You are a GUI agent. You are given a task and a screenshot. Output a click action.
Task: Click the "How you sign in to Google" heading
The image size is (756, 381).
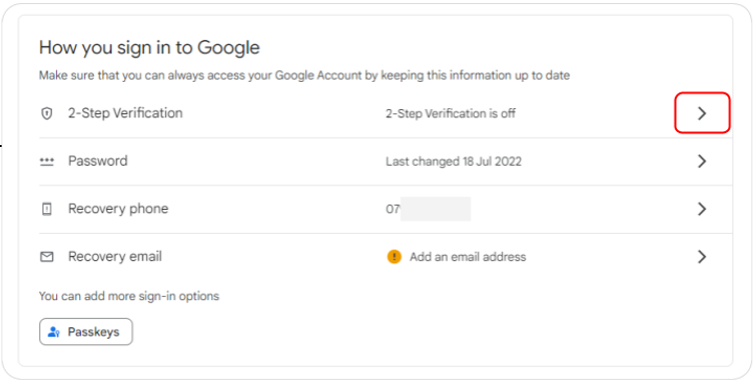pos(149,48)
